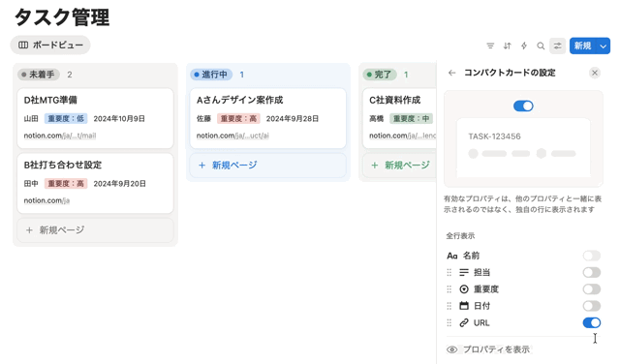Open the notion.com/ja/...t/mail link
Image resolution: width=620 pixels, height=364 pixels.
point(60,136)
